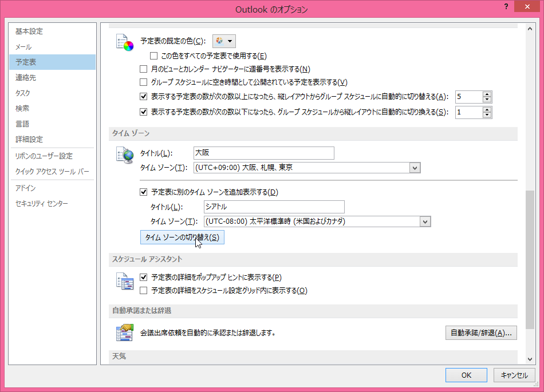Open セキュリティ センター
This screenshot has width=544, height=392.
point(52,204)
